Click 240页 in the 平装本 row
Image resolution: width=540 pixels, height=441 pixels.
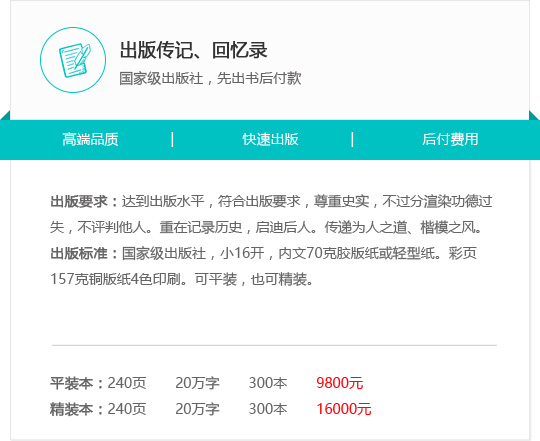(127, 383)
